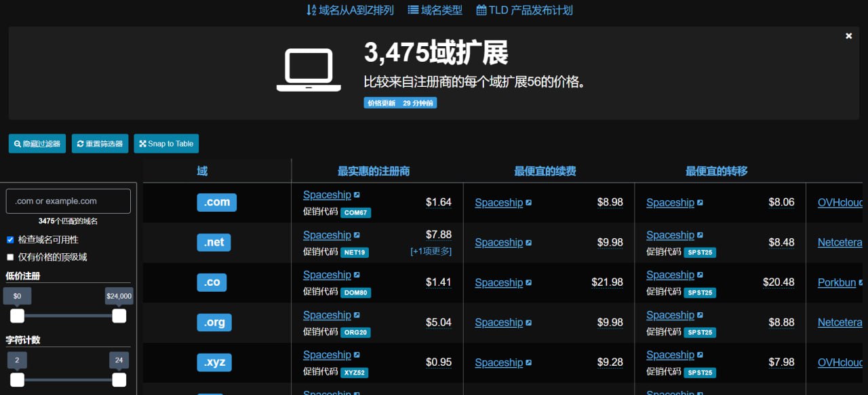The height and width of the screenshot is (395, 868).
Task: Sort by 最便宜的转移 column header
Action: point(717,171)
